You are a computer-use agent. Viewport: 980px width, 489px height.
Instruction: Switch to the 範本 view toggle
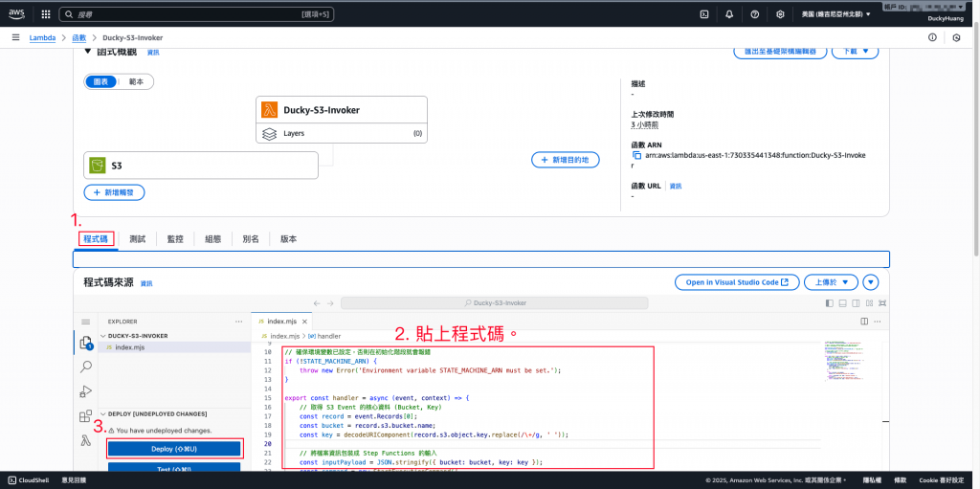(136, 82)
